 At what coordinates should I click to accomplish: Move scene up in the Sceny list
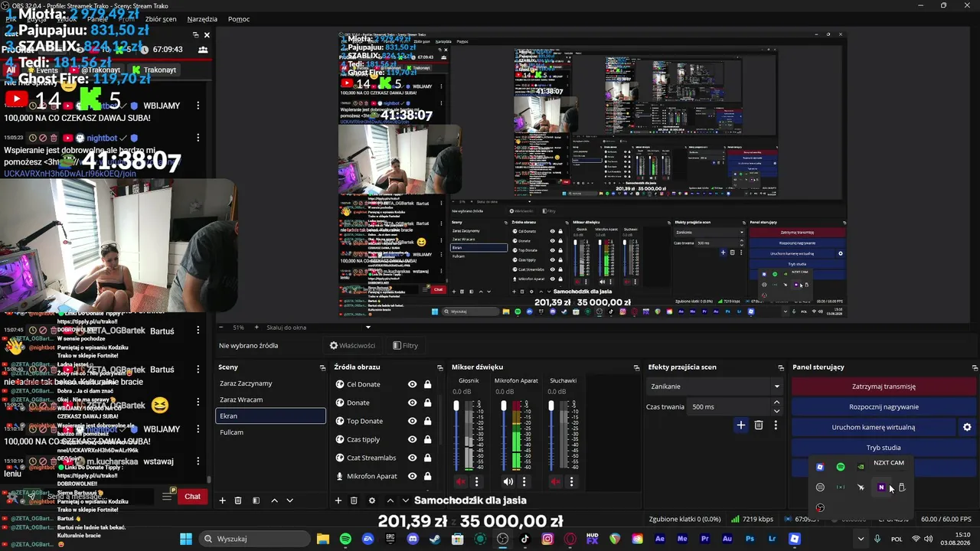coord(274,500)
